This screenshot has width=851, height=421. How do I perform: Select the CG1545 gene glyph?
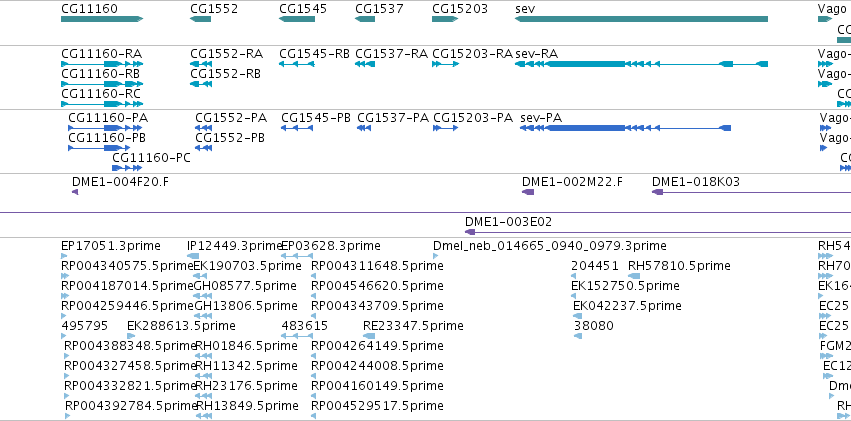[x=297, y=19]
